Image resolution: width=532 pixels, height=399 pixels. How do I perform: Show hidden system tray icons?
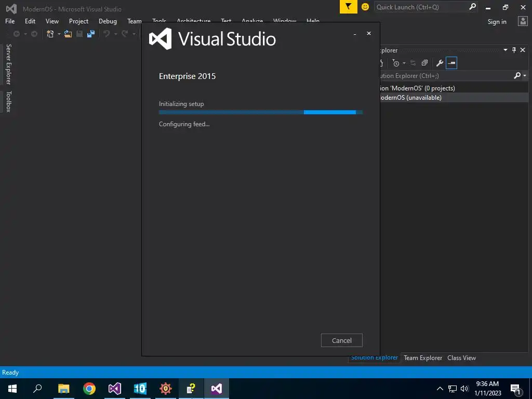coord(440,389)
